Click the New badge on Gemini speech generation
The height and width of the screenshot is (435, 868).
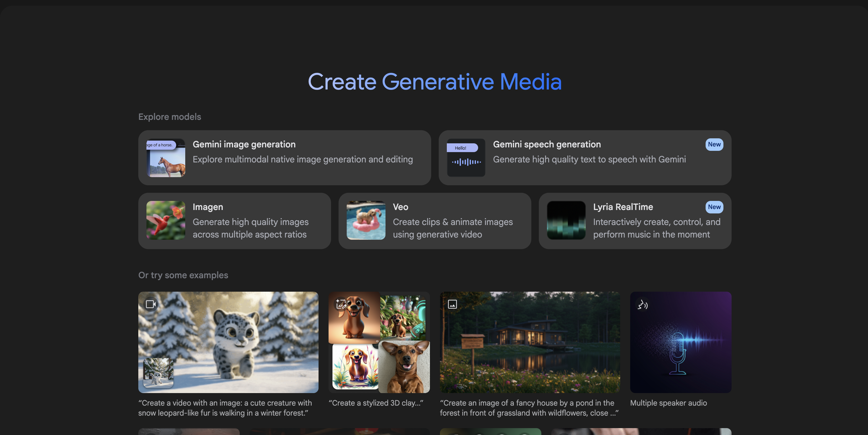[714, 144]
